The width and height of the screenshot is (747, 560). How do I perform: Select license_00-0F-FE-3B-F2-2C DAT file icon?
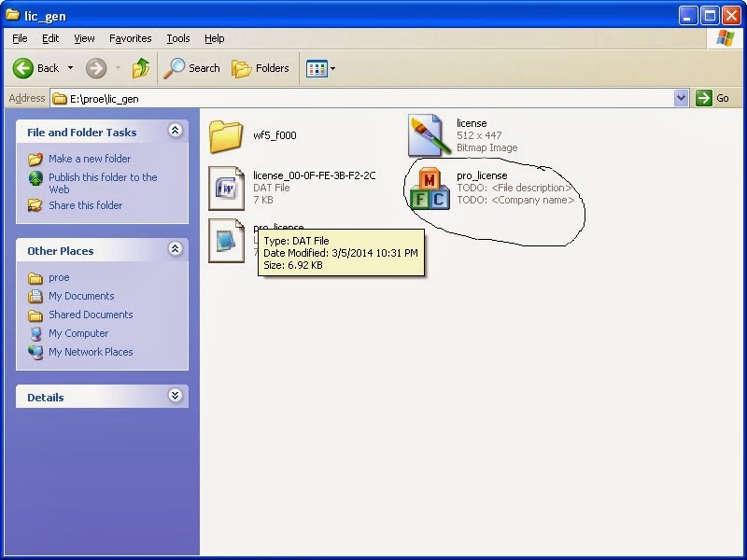[226, 189]
